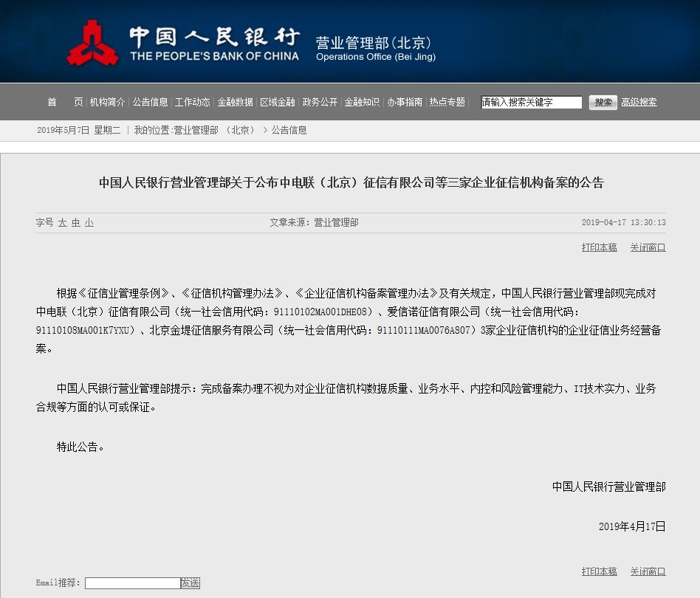The width and height of the screenshot is (700, 598).
Task: Click the Operations Office (Bei Jing) header text
Action: coord(376,57)
